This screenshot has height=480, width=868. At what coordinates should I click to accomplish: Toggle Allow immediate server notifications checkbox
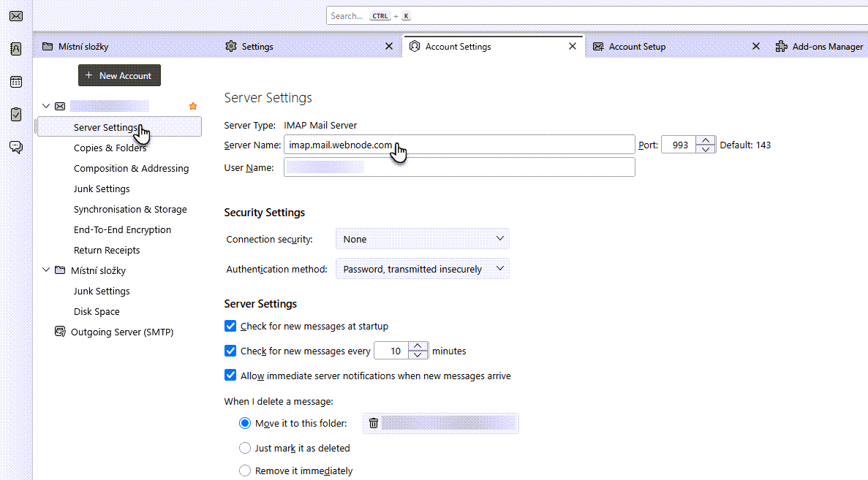click(231, 376)
